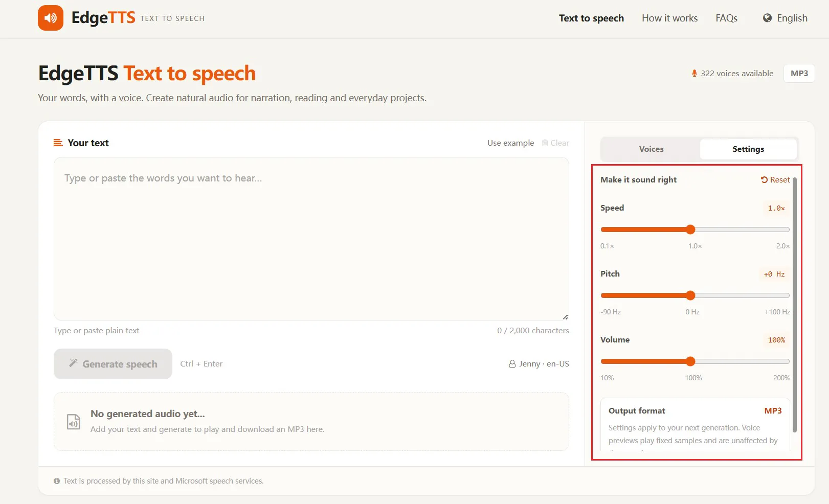Click the audio file icon
Image resolution: width=829 pixels, height=504 pixels.
[x=74, y=422]
